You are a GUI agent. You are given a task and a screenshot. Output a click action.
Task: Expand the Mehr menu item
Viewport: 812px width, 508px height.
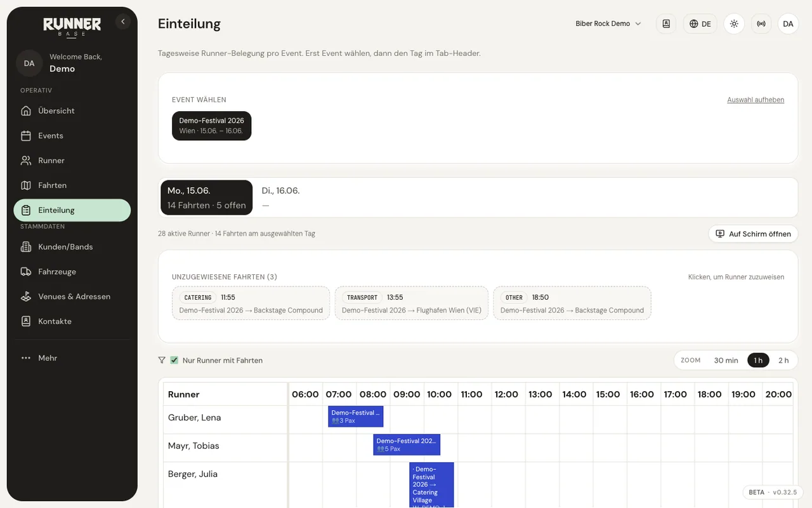(72, 358)
